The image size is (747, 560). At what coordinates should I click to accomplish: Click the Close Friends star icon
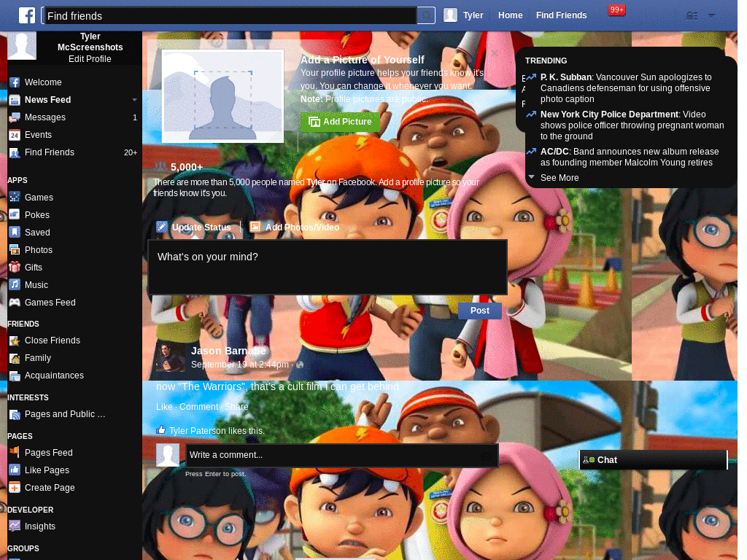tap(15, 341)
